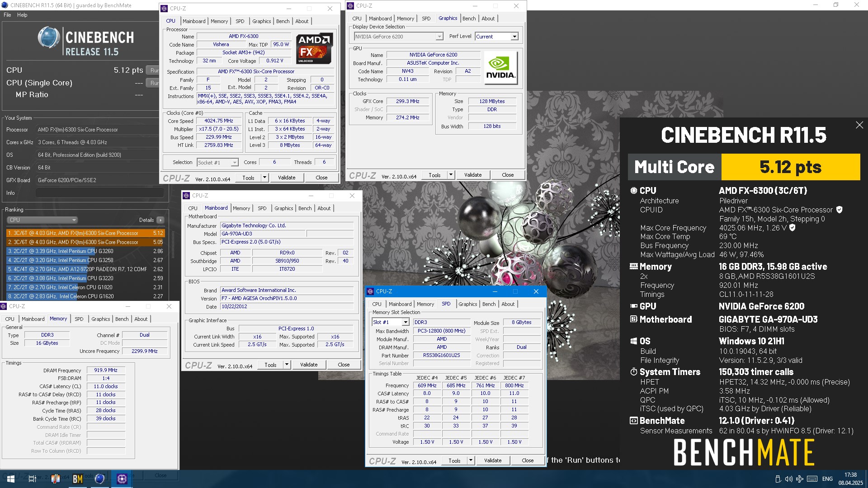Click the OS Windows icon in BenchMate panel
Image resolution: width=868 pixels, height=488 pixels.
coord(634,341)
